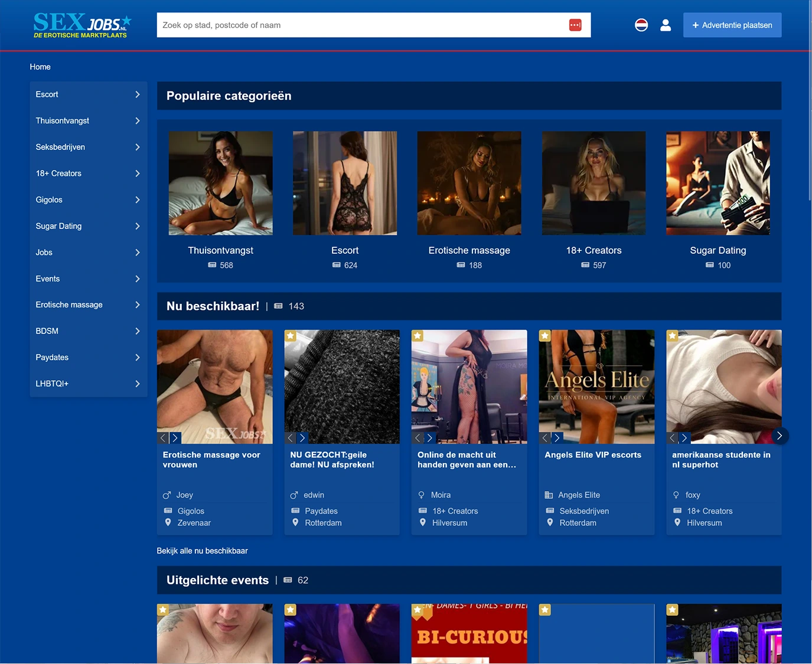Expand the 18+ Creators sidebar category
Image resolution: width=812 pixels, height=664 pixels.
(x=89, y=174)
